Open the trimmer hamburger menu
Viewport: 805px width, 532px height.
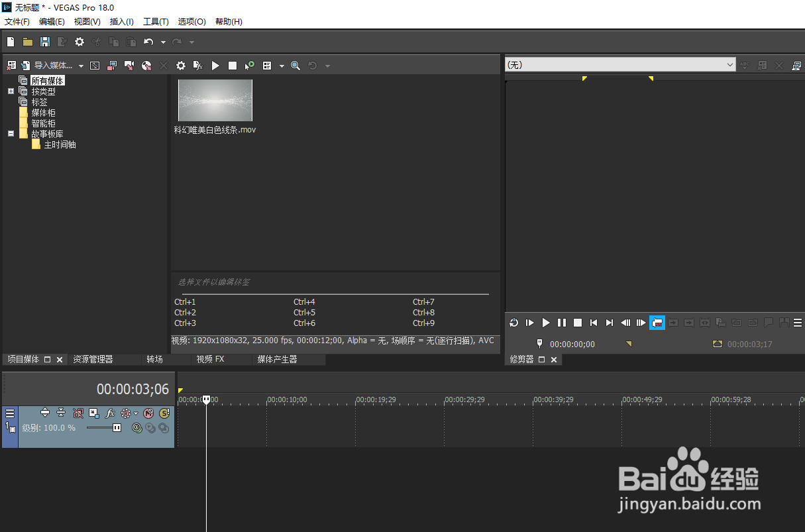pyautogui.click(x=798, y=323)
